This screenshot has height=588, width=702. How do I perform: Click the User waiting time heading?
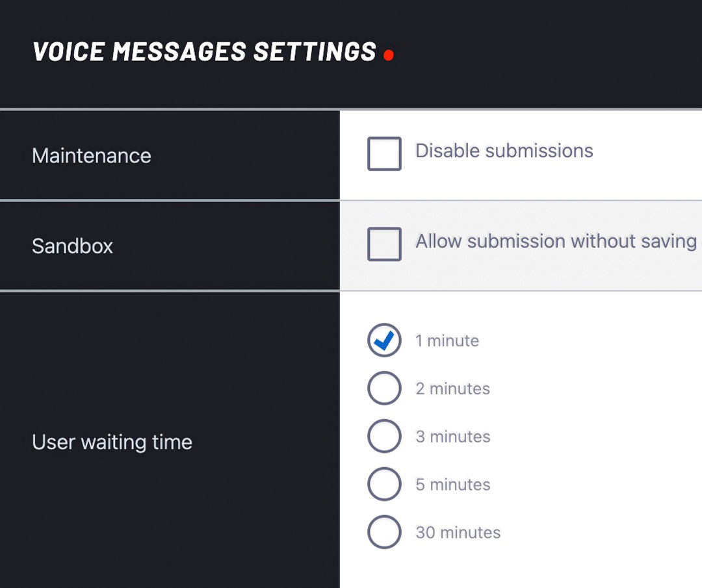point(112,442)
